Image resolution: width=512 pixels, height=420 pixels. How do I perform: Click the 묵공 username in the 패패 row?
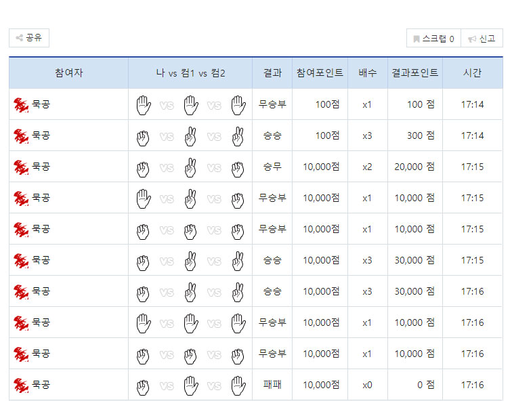click(41, 385)
